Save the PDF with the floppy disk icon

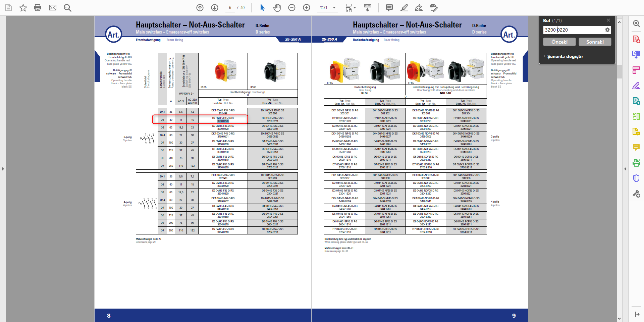coord(8,8)
